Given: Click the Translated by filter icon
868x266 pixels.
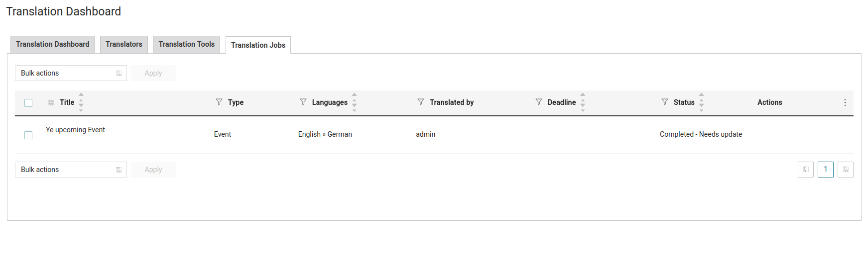Looking at the screenshot, I should [421, 102].
